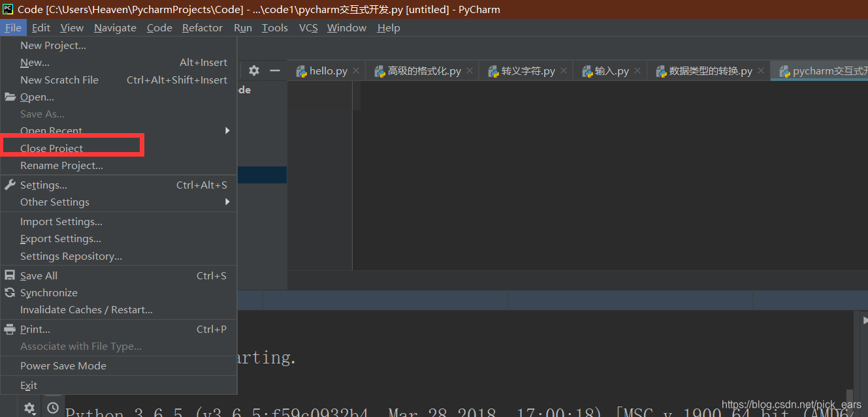Expand the Other Settings submenu arrow
The height and width of the screenshot is (417, 868).
227,202
